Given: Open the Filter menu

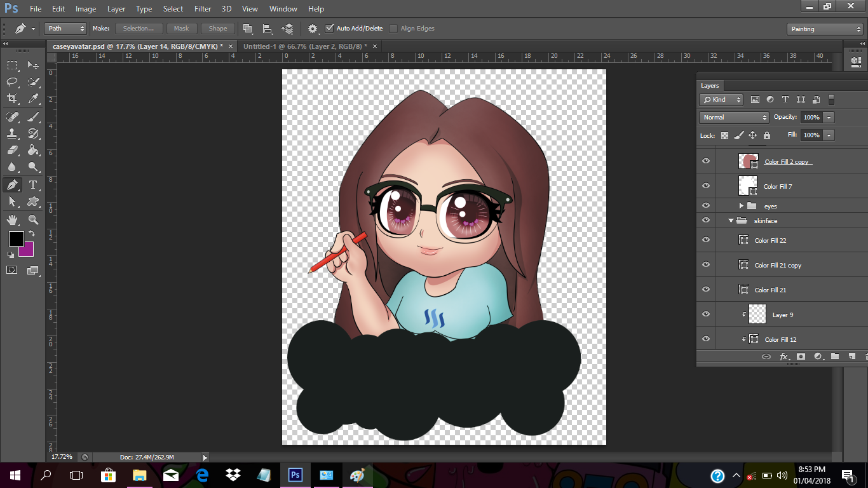Looking at the screenshot, I should (x=203, y=9).
